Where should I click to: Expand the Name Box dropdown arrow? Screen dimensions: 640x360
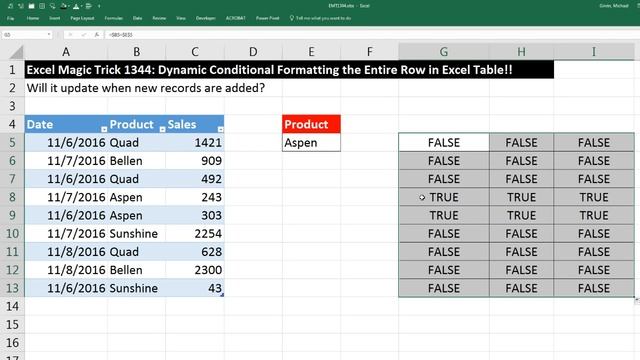[x=49, y=35]
